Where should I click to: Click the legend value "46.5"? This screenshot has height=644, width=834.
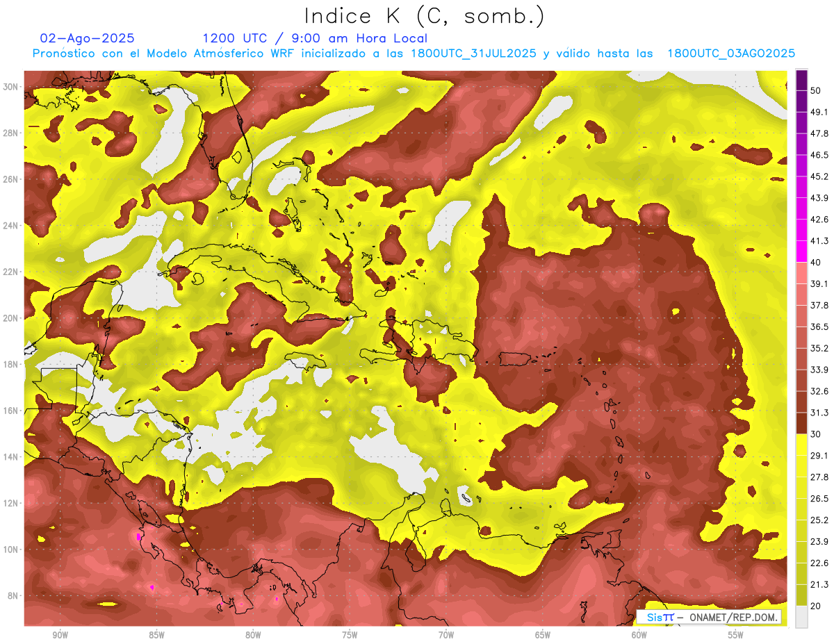819,155
